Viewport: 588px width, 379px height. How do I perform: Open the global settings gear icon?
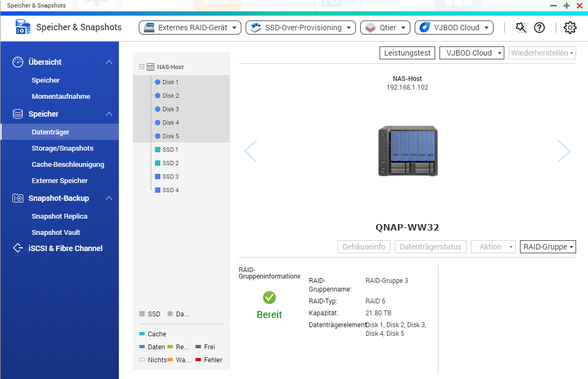570,28
